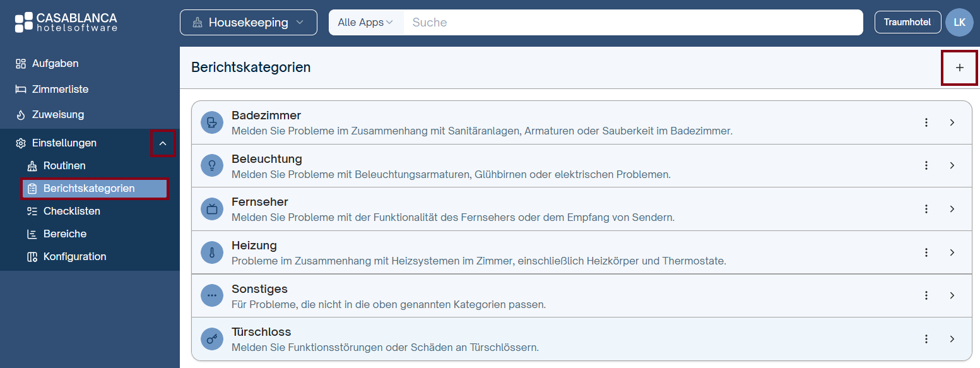Click the Badezimmer toilet icon
Image resolution: width=980 pixels, height=368 pixels.
[212, 122]
